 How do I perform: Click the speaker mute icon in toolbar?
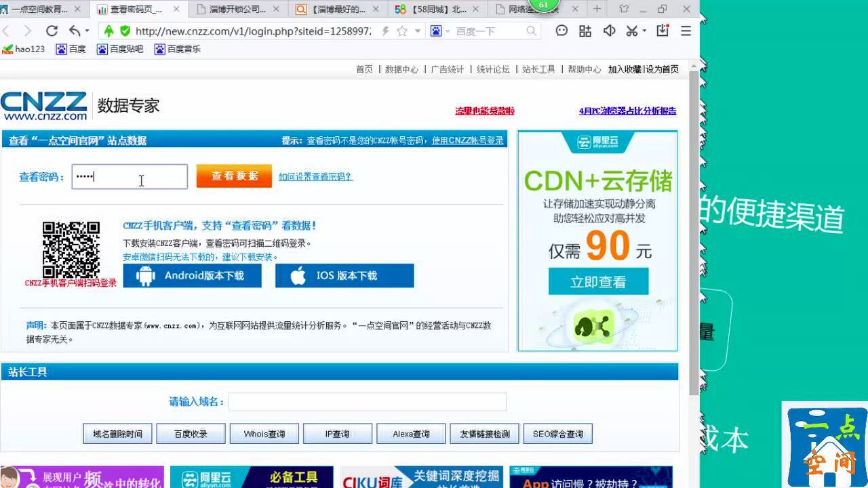click(609, 31)
